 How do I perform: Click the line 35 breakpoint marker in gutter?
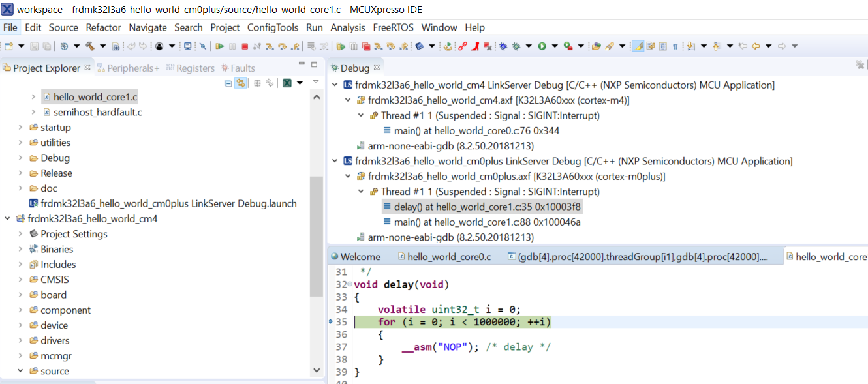tap(332, 323)
